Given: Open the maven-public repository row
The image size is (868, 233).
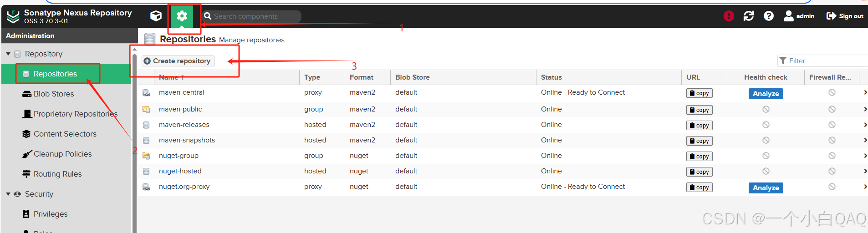Looking at the screenshot, I should (x=503, y=109).
